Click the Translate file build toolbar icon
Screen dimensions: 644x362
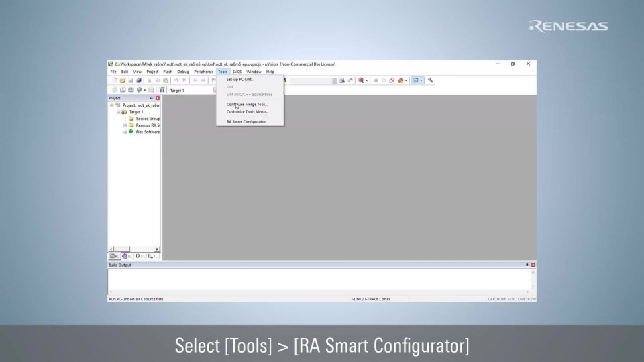click(x=115, y=90)
